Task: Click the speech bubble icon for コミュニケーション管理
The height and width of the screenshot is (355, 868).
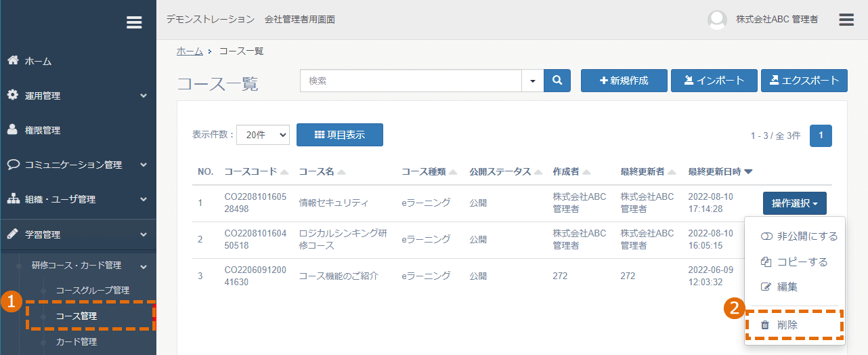Action: coord(13,165)
